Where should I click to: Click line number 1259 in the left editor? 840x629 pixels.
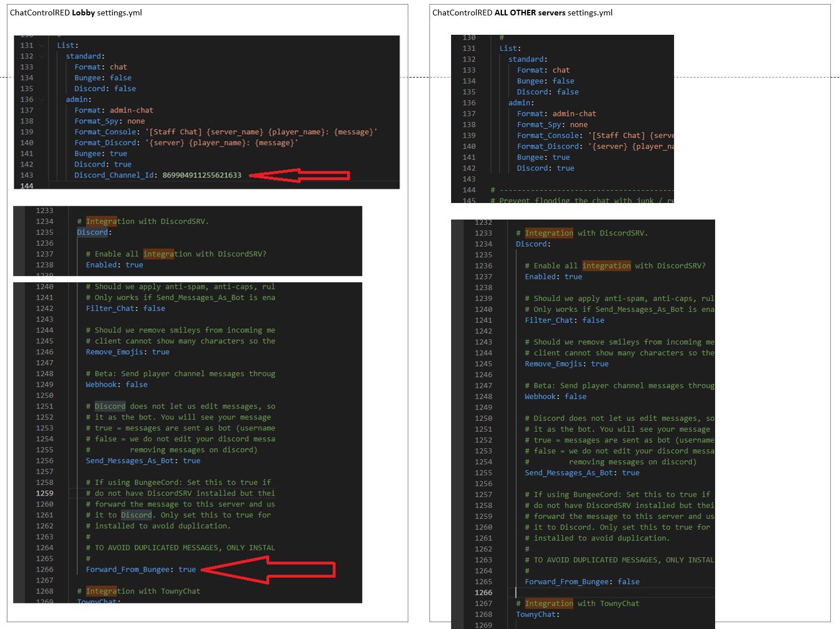click(45, 493)
